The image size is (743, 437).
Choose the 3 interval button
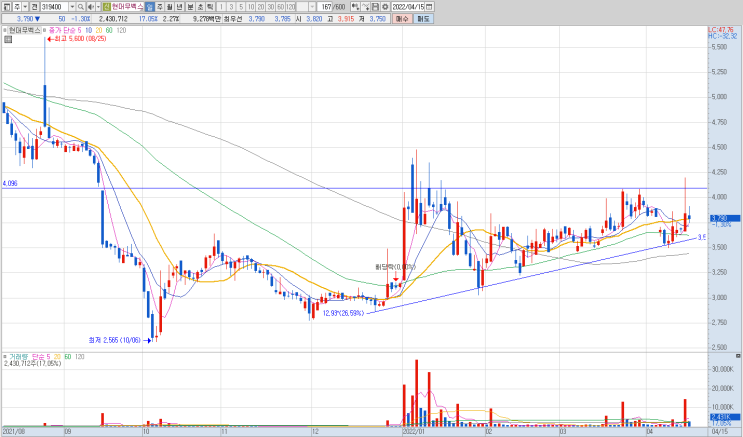tap(231, 7)
